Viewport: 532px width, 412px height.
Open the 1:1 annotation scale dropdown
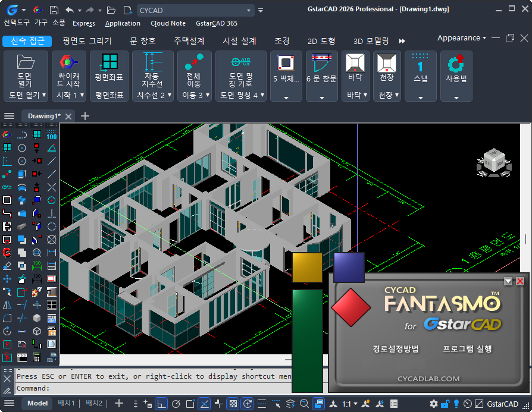point(350,404)
